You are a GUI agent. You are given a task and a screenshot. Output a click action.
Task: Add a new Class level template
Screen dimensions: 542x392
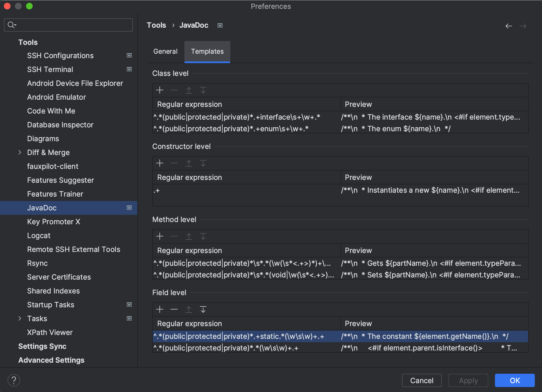160,90
